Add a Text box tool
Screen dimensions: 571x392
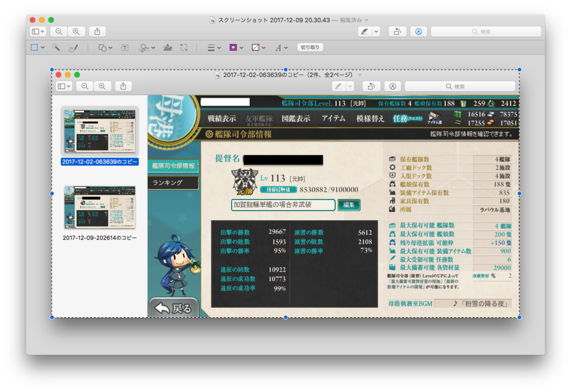click(x=125, y=48)
